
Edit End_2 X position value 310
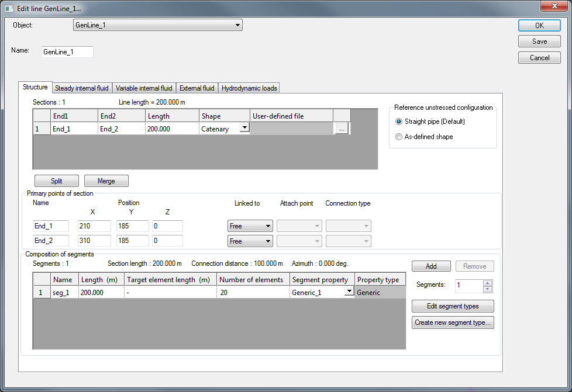pyautogui.click(x=94, y=241)
